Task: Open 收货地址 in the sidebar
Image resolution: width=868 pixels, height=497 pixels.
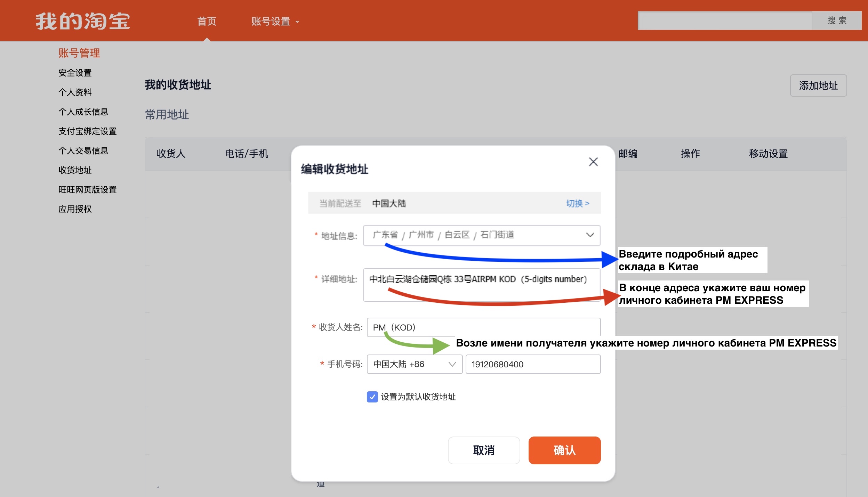Action: [75, 170]
